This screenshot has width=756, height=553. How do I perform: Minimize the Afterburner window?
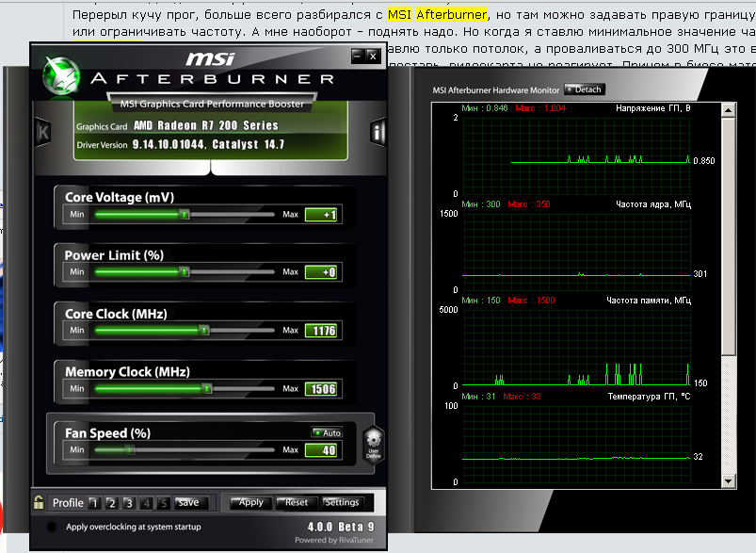[x=357, y=56]
